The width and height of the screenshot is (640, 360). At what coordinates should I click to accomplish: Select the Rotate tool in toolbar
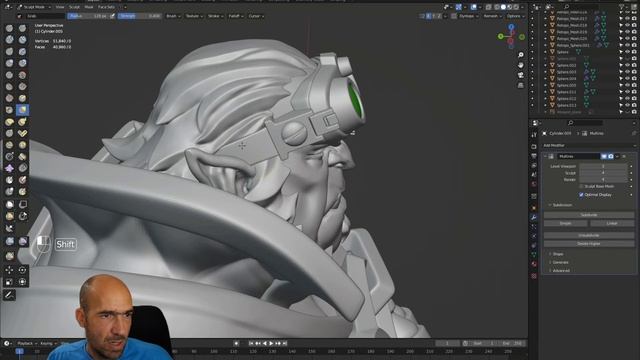coord(22,270)
